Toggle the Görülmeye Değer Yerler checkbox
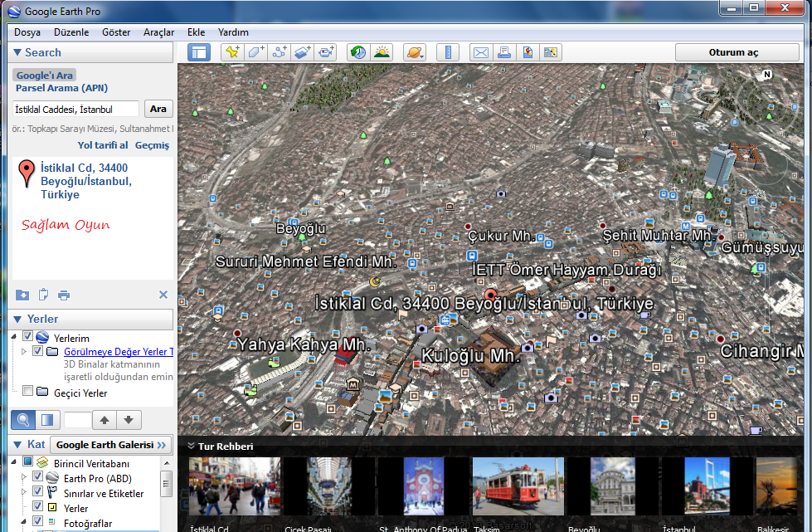812x532 pixels. pos(37,351)
